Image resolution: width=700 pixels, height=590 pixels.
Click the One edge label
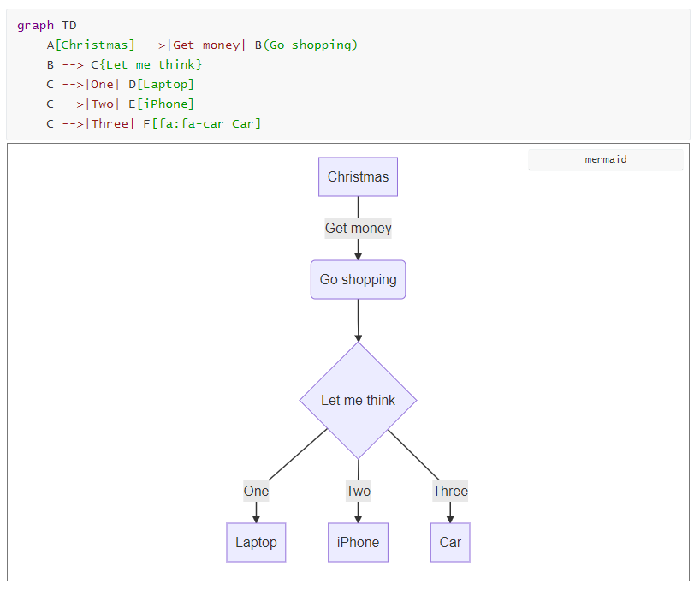[256, 491]
